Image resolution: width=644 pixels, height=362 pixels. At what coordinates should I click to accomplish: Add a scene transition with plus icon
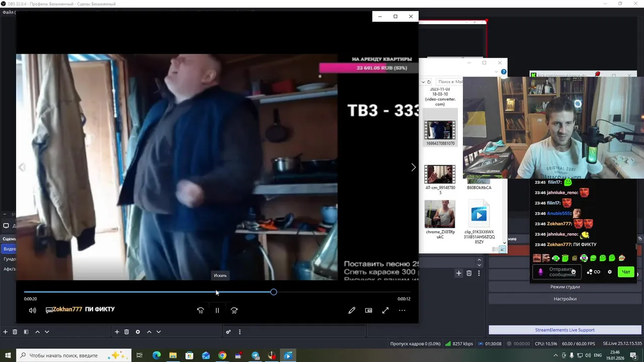tap(459, 273)
